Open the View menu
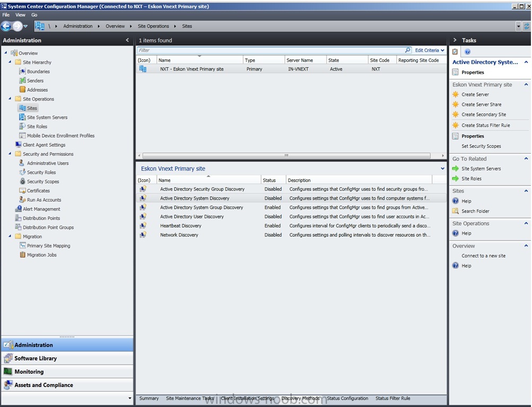Screen dimensions: 532x407 (20, 15)
